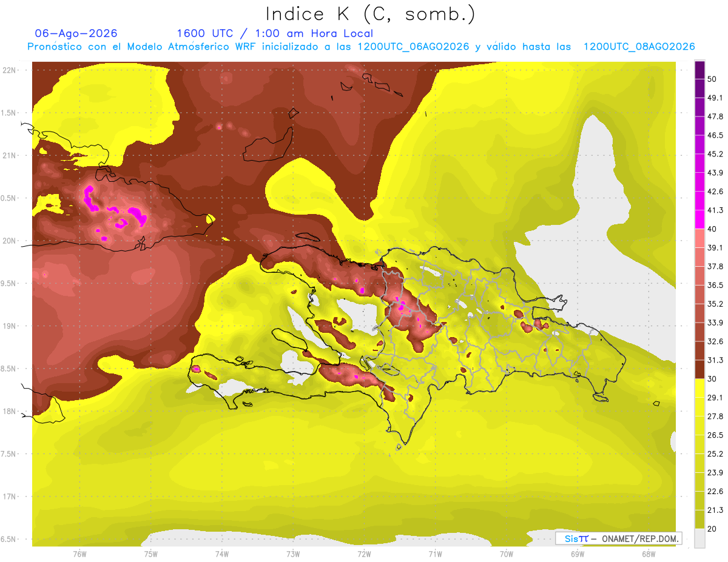Click the "71W" longitude label
Image resolution: width=728 pixels, height=562 pixels.
coord(435,554)
